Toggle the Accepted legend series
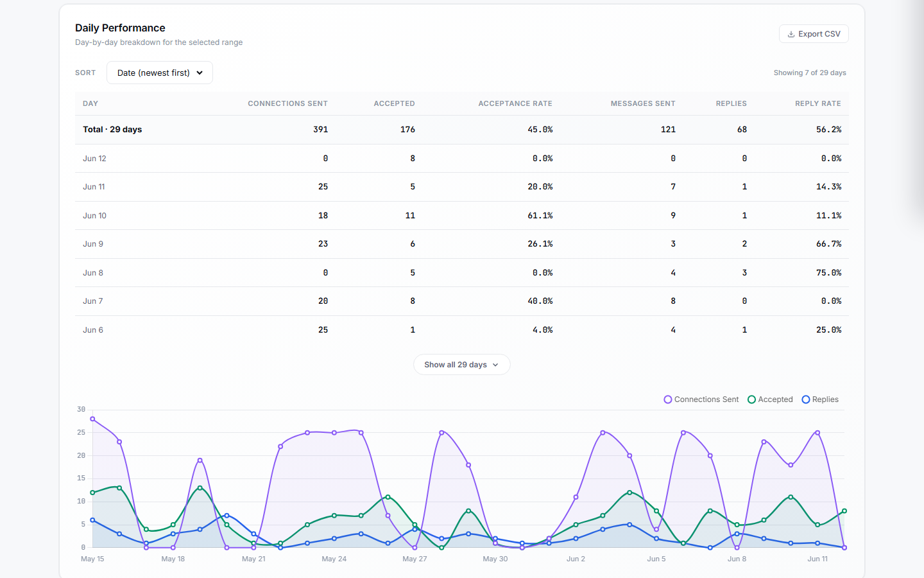 pos(771,399)
